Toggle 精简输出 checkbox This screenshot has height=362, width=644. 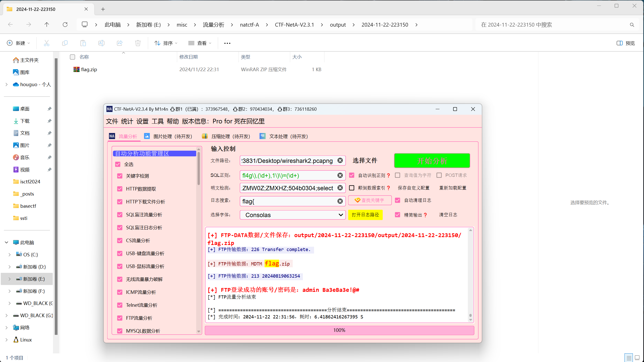pyautogui.click(x=398, y=215)
